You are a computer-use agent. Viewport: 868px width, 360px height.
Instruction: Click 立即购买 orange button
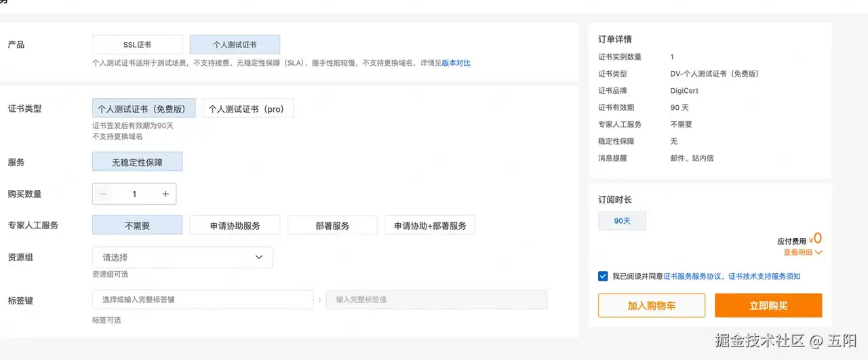[768, 306]
